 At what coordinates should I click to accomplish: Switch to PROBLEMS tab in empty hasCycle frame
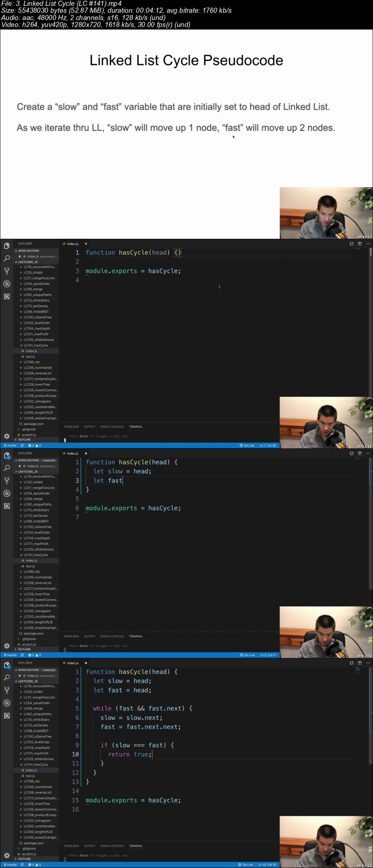coord(71,427)
